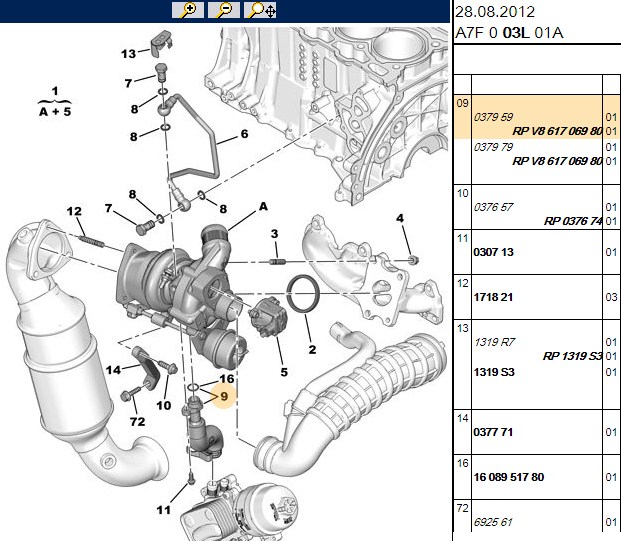Select row number 72 in parts list

pos(462,508)
